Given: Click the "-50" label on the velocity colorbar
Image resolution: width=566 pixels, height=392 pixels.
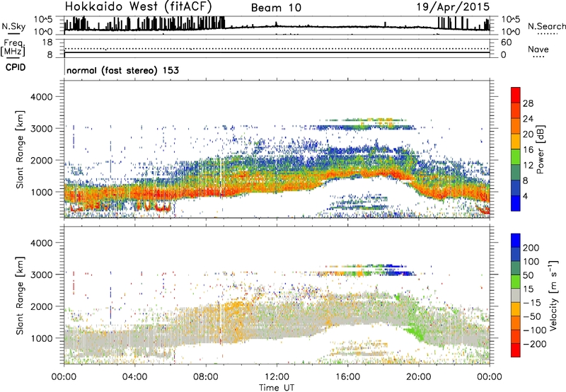Looking at the screenshot, I should pyautogui.click(x=532, y=316).
